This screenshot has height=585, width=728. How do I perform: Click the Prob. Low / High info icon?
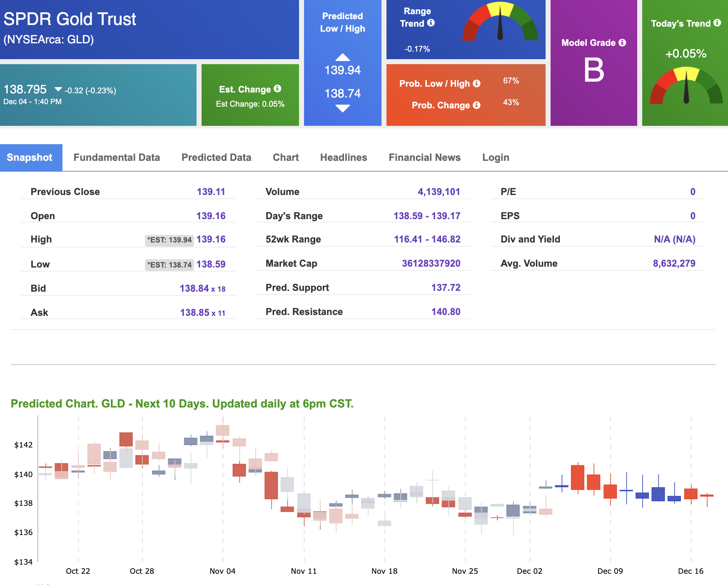(x=477, y=83)
